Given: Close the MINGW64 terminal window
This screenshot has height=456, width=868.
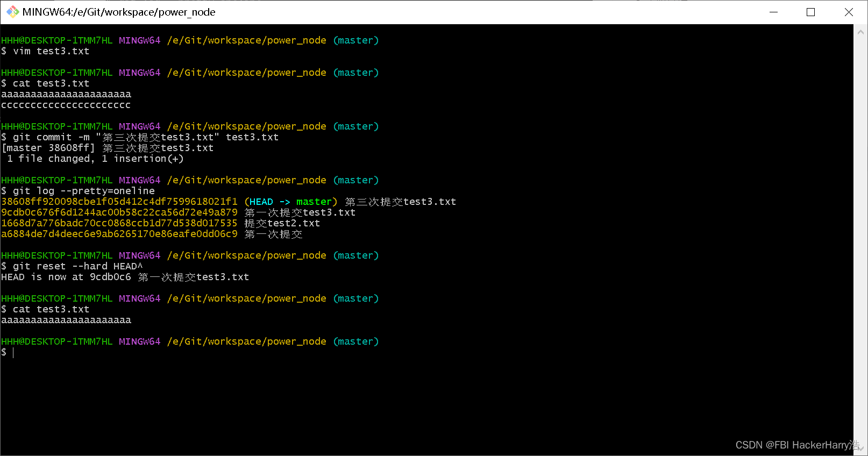Looking at the screenshot, I should coord(849,12).
